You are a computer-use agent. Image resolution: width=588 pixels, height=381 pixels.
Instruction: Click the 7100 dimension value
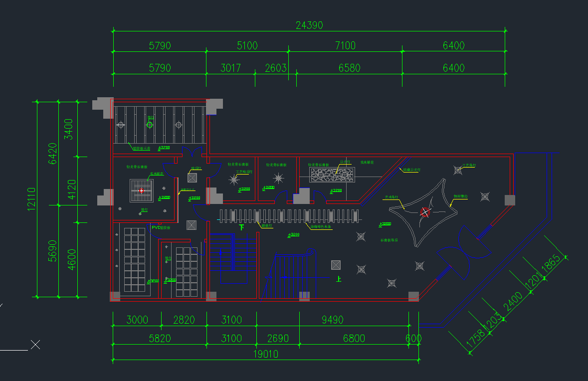345,46
